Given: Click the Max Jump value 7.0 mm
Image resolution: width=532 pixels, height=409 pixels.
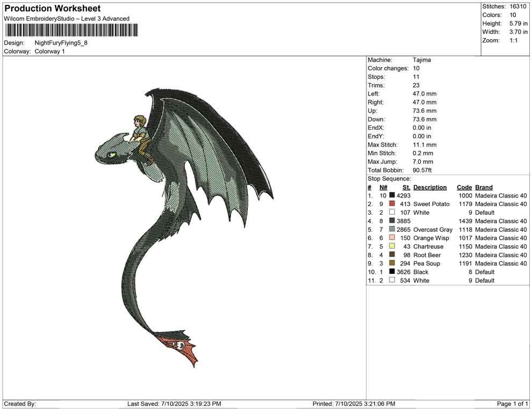Looking at the screenshot, I should click(x=423, y=162).
